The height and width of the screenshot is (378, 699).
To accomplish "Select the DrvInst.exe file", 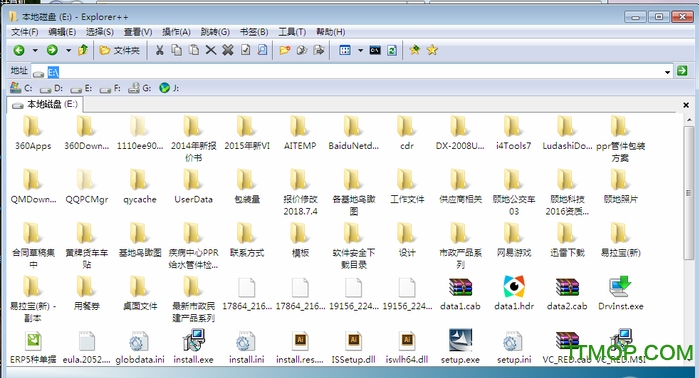I will pyautogui.click(x=621, y=293).
